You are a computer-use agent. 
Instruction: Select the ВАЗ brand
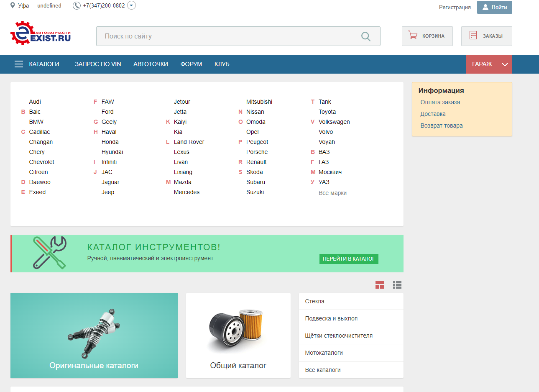tap(324, 152)
